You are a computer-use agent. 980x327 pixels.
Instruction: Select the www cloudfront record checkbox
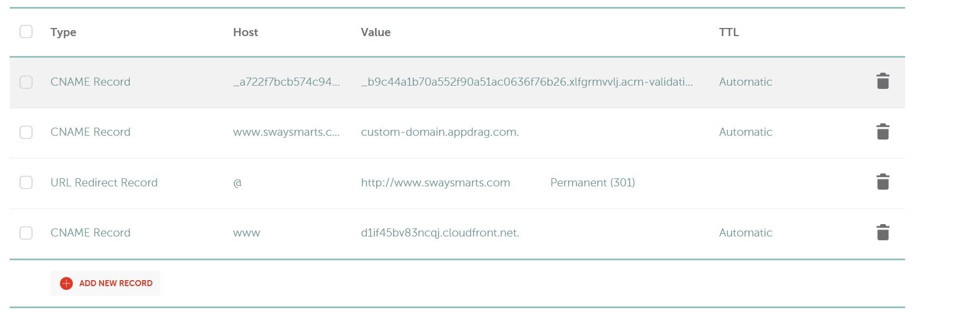26,233
